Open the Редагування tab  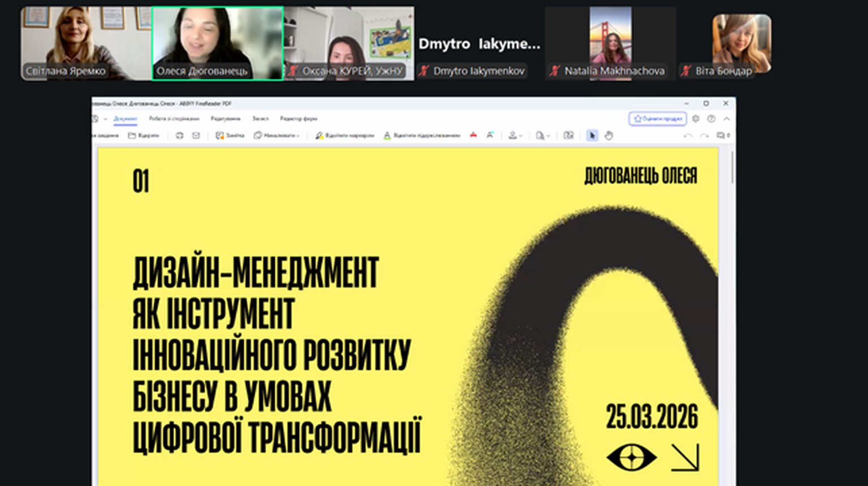pos(225,119)
